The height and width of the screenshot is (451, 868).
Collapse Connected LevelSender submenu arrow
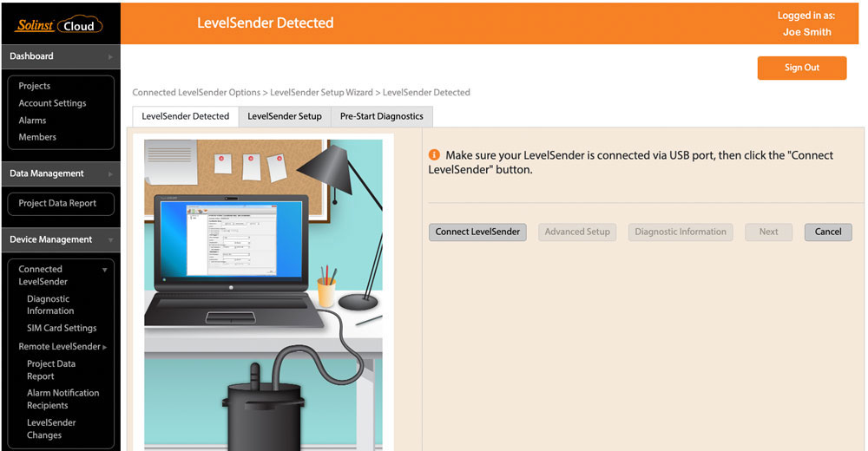pos(105,270)
